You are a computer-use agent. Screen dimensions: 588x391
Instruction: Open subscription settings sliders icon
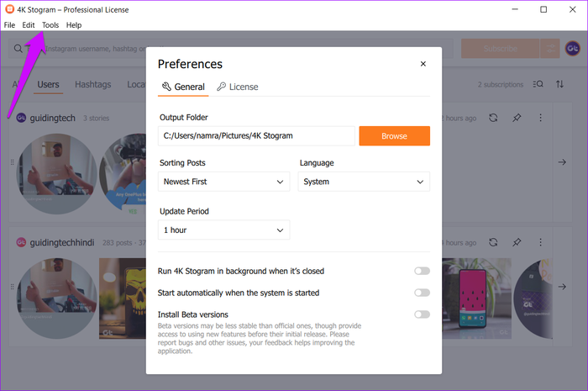point(550,49)
